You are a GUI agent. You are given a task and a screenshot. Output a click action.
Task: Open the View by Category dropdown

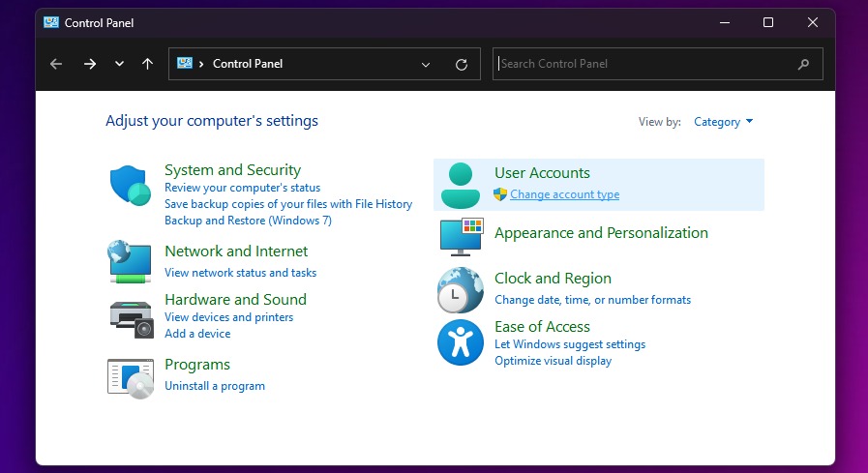(723, 122)
